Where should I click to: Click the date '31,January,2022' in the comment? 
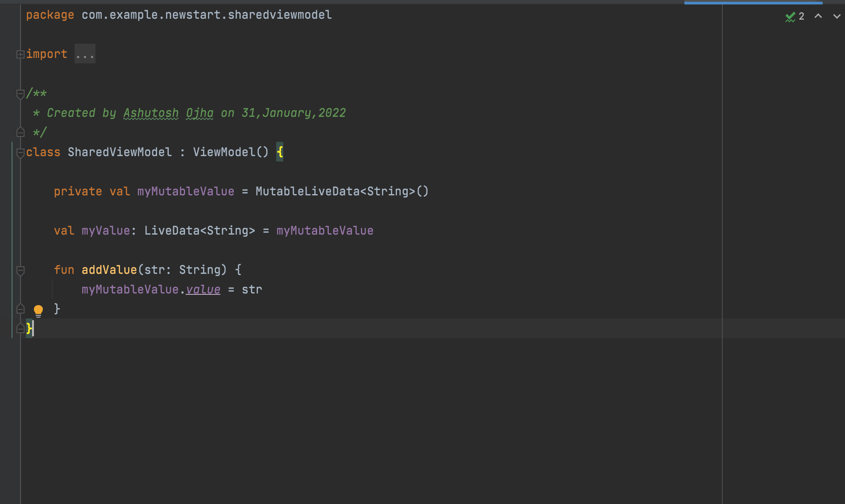pyautogui.click(x=294, y=113)
